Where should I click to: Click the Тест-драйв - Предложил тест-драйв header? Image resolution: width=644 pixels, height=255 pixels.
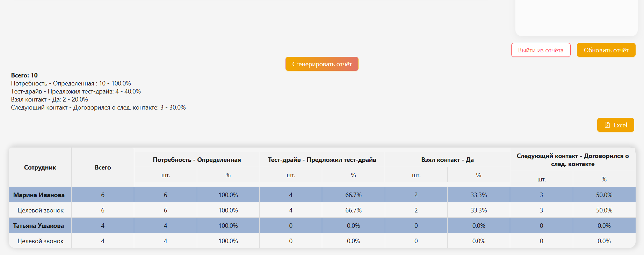point(322,160)
